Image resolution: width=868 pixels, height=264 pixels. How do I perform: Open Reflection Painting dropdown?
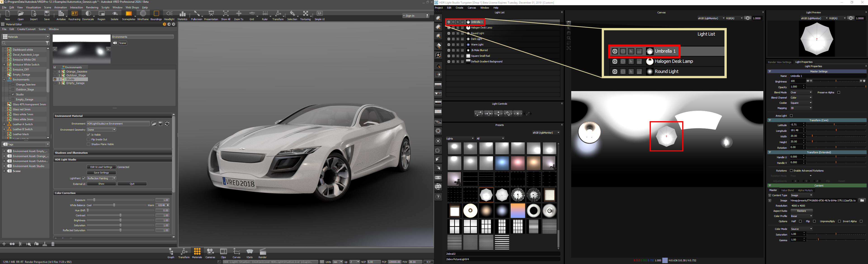101,179
